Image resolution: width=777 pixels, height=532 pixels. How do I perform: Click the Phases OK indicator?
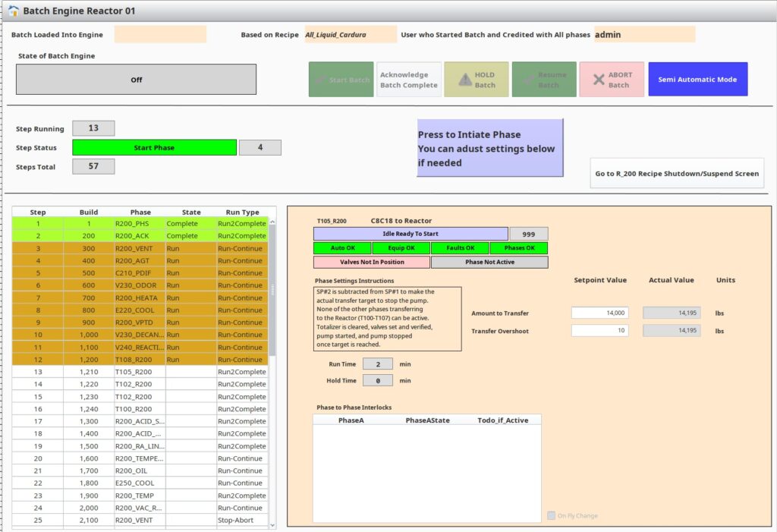click(x=519, y=247)
